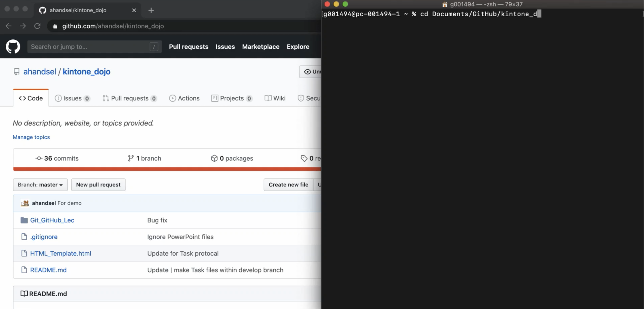This screenshot has width=644, height=309.
Task: Open the Git_GitHub_Lec folder
Action: click(52, 220)
